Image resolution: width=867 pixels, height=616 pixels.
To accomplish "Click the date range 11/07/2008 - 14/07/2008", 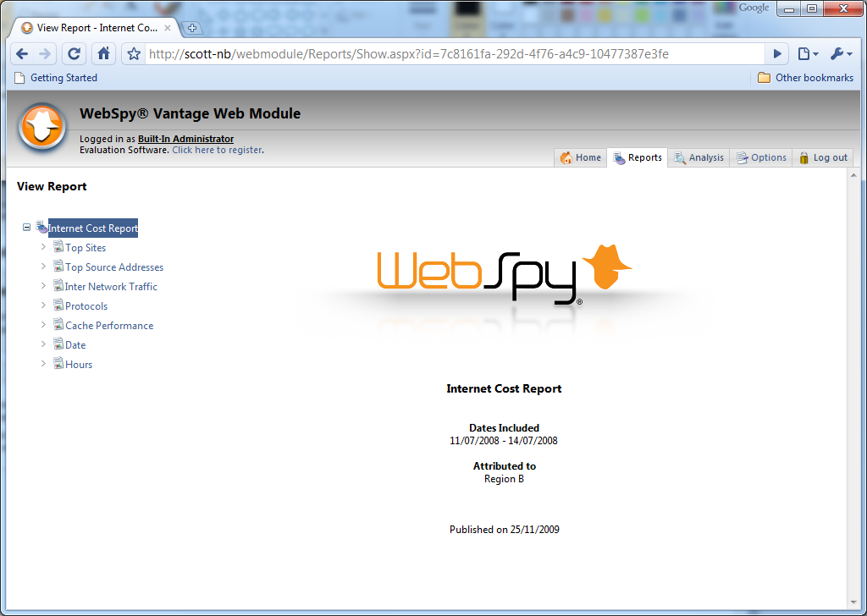I will pyautogui.click(x=504, y=441).
